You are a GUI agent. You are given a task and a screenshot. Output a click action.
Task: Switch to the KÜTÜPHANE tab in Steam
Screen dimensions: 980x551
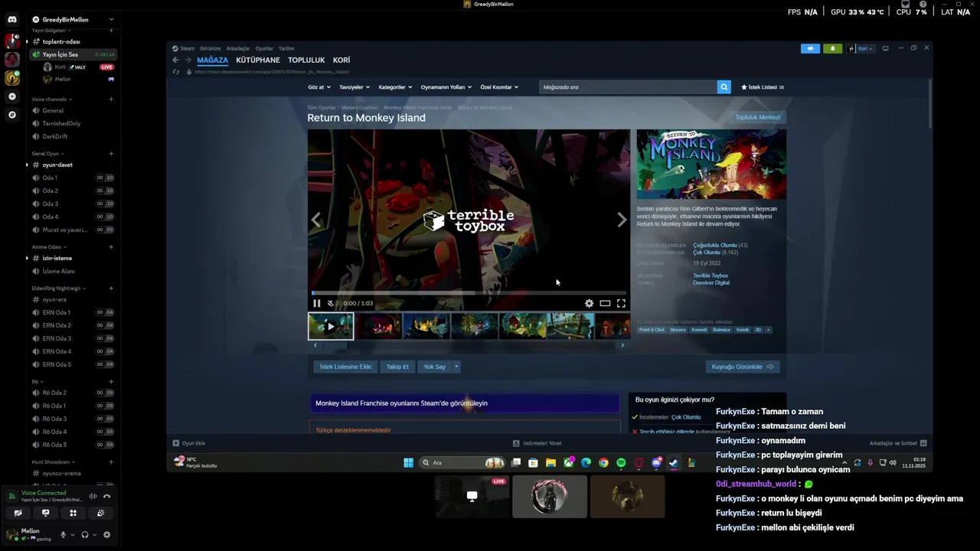pos(258,60)
